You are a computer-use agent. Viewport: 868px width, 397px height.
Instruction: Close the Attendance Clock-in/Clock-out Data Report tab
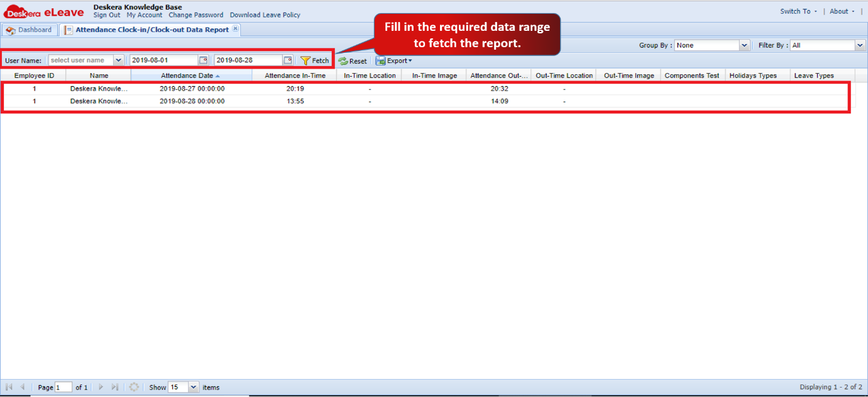[235, 29]
